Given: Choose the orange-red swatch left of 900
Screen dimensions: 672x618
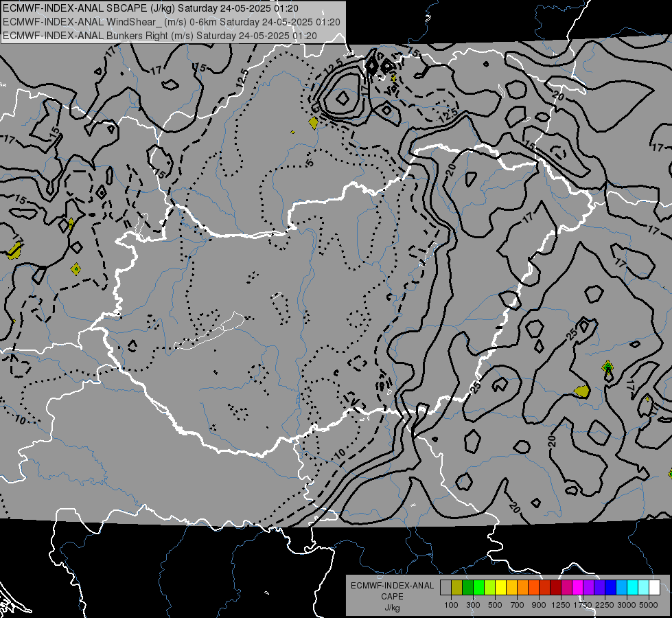Looking at the screenshot, I should click(533, 588).
